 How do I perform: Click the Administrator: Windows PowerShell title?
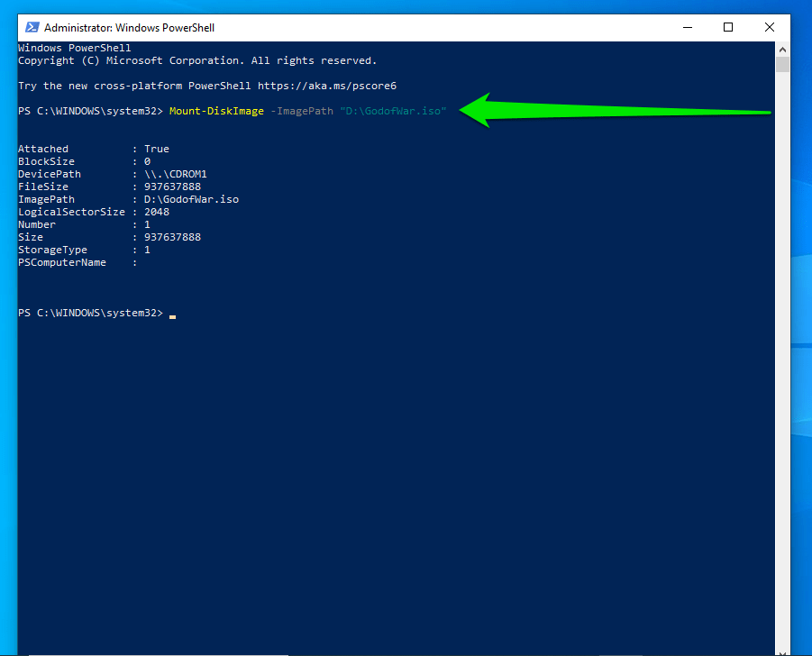pyautogui.click(x=129, y=27)
